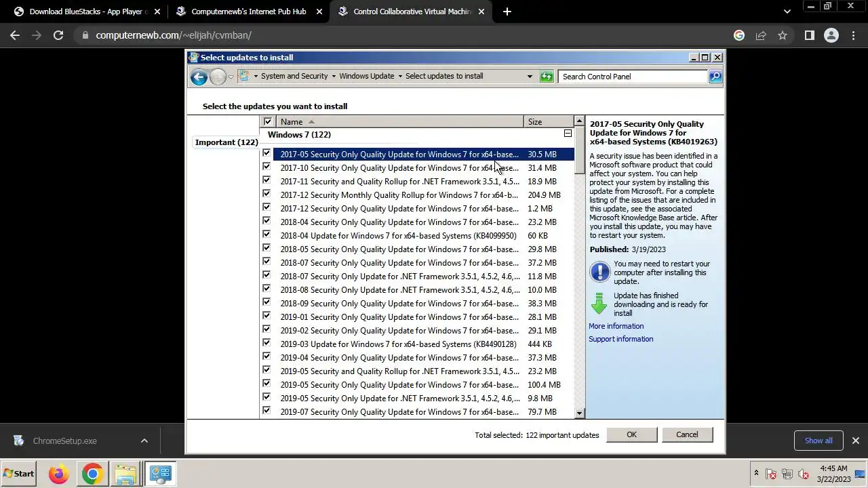Click Show all downloads
Image resolution: width=868 pixels, height=488 pixels.
pyautogui.click(x=818, y=441)
